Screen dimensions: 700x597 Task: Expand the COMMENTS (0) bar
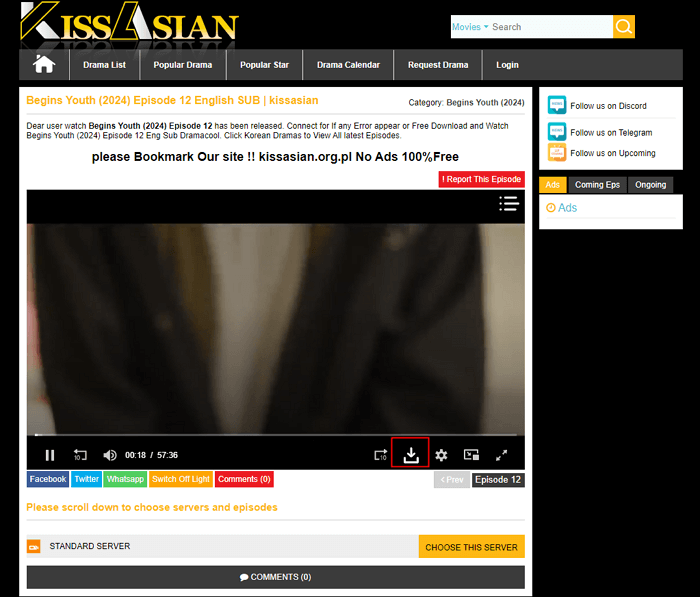point(275,577)
